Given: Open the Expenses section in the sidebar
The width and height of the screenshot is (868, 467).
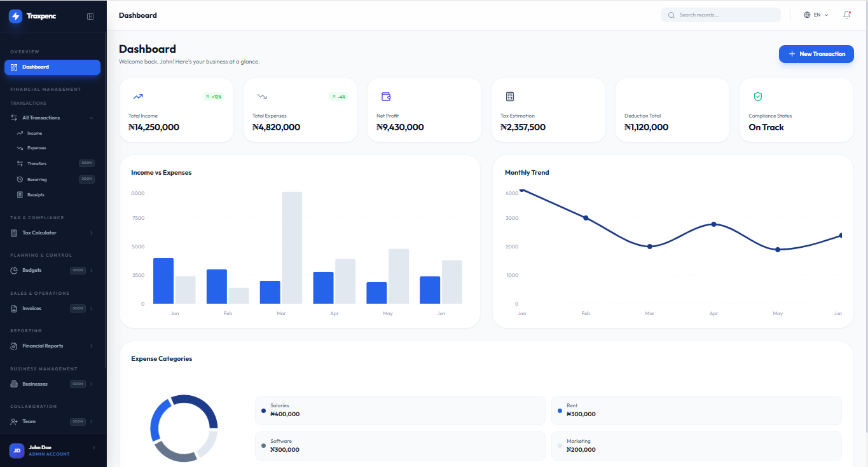Looking at the screenshot, I should coord(21,148).
